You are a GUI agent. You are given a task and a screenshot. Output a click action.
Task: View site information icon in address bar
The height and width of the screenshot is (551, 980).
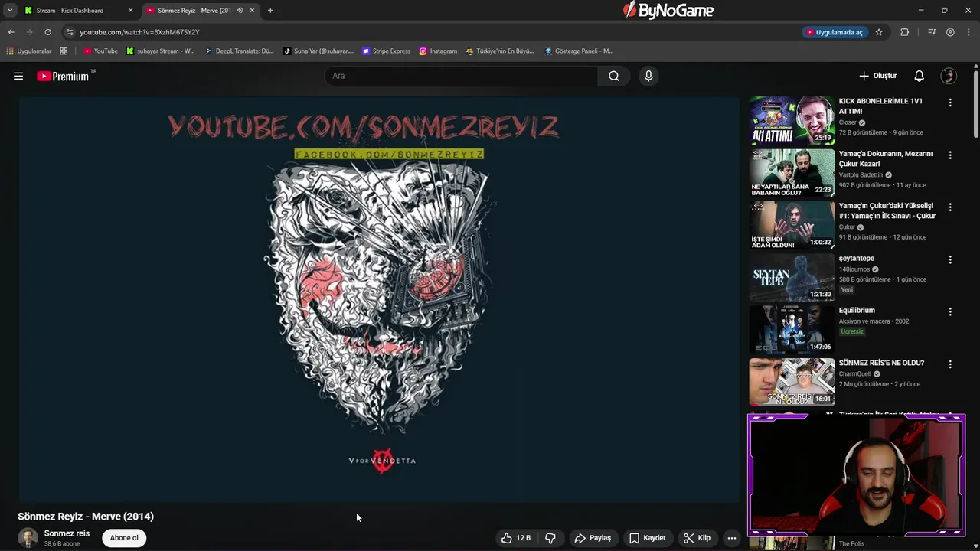coord(70,32)
